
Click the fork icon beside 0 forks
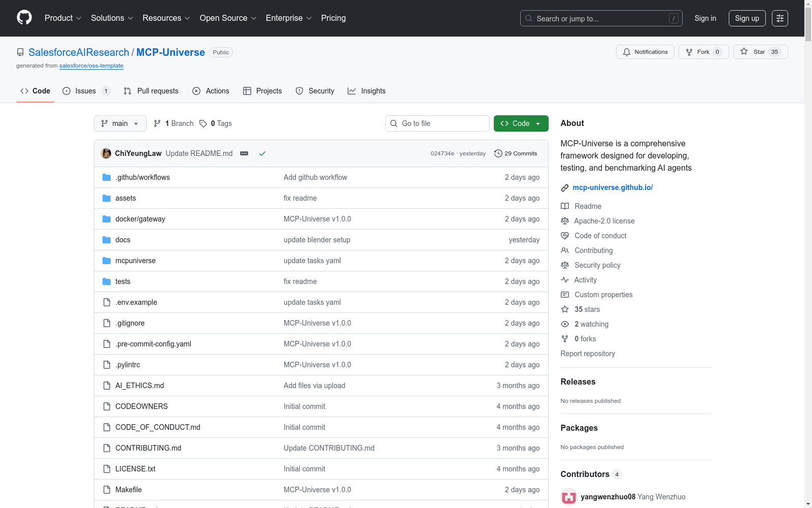[x=565, y=339]
